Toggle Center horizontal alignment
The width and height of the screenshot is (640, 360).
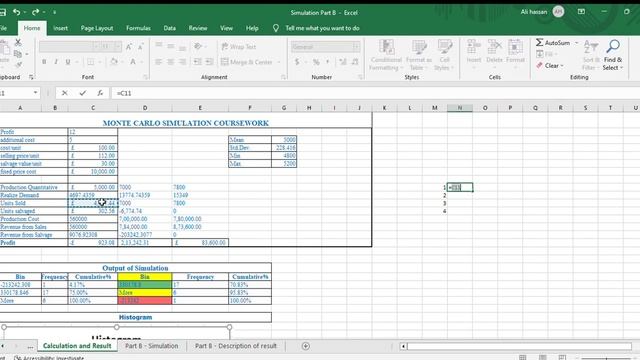(x=171, y=62)
